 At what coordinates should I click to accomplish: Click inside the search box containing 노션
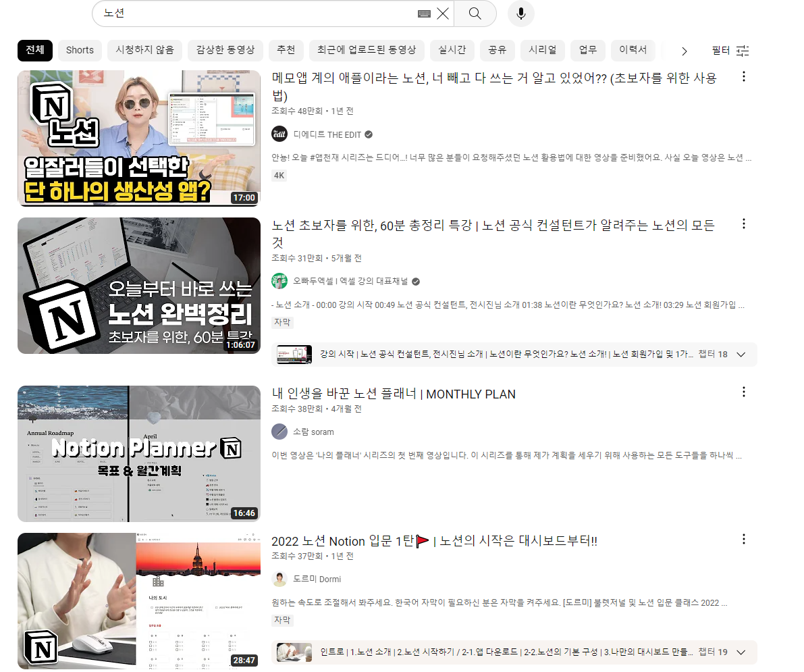point(257,14)
